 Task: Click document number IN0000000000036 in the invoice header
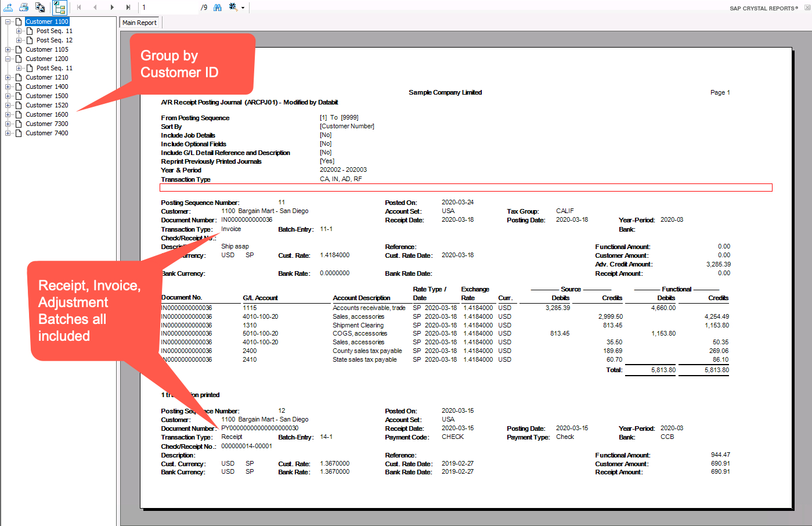(247, 220)
